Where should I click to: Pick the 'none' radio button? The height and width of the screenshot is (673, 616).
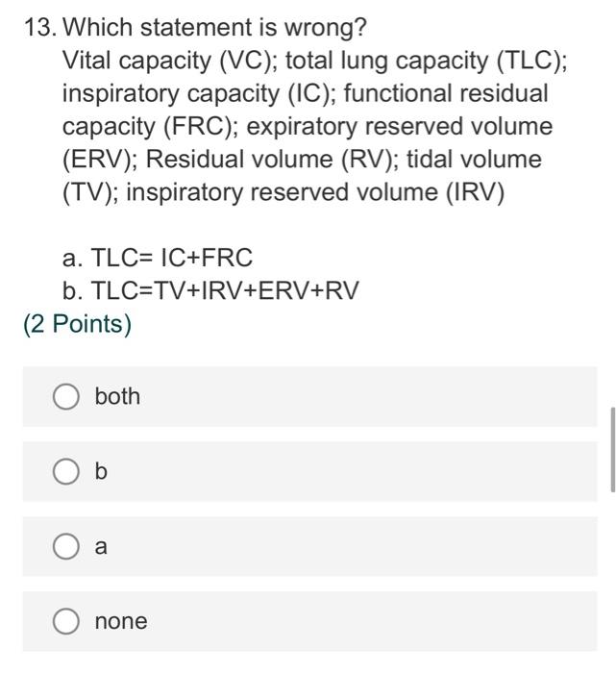pyautogui.click(x=65, y=621)
